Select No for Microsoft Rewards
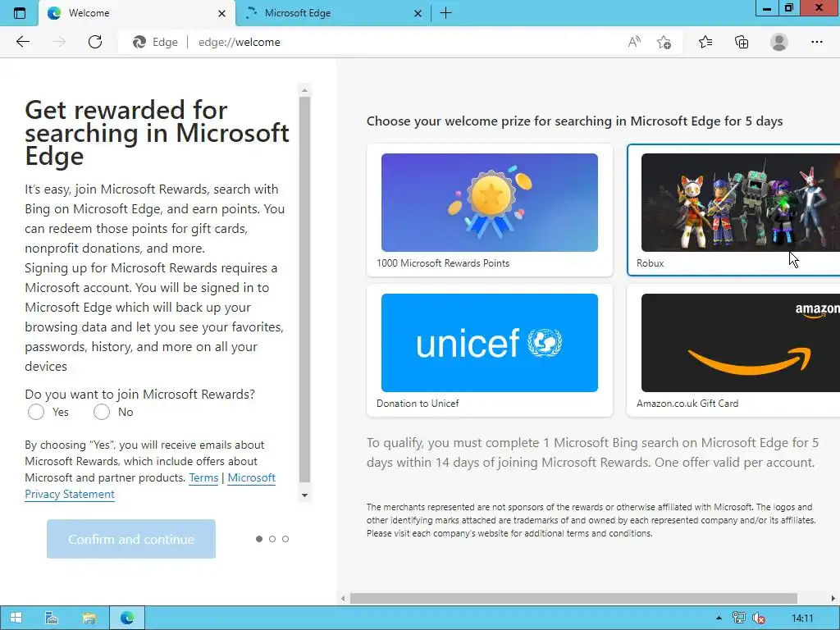This screenshot has width=840, height=630. point(101,412)
